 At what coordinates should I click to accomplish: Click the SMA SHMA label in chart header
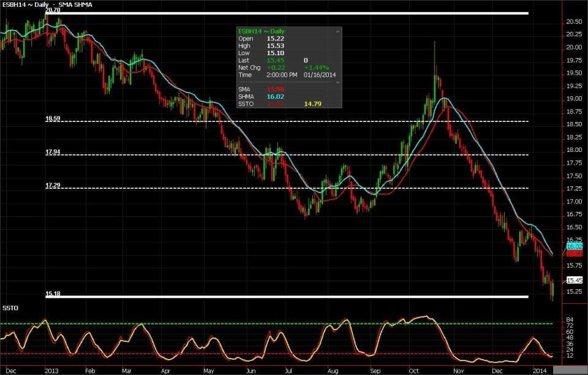[x=77, y=4]
